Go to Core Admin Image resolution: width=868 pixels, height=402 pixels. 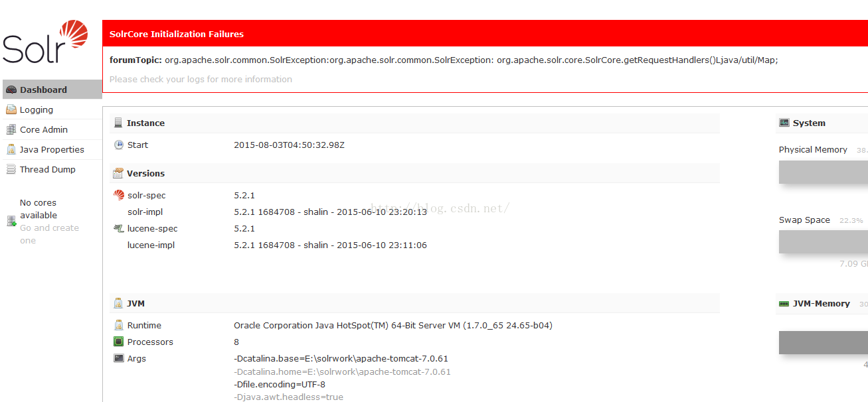click(52, 129)
